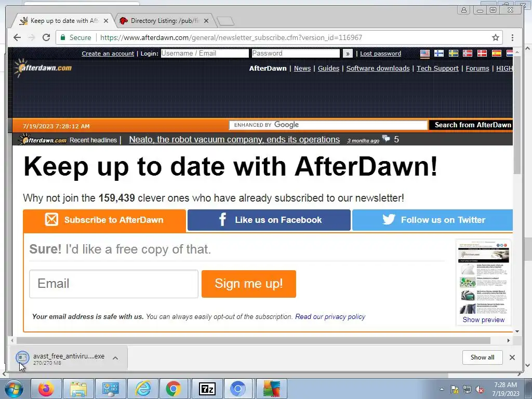Open the Control Panel taskbar icon
This screenshot has height=399, width=532.
(x=111, y=389)
